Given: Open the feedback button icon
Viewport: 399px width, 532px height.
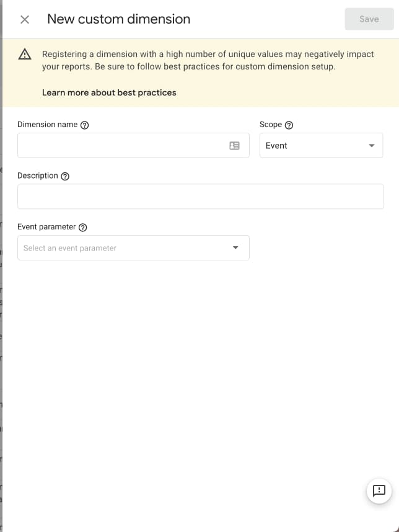Looking at the screenshot, I should (x=379, y=491).
